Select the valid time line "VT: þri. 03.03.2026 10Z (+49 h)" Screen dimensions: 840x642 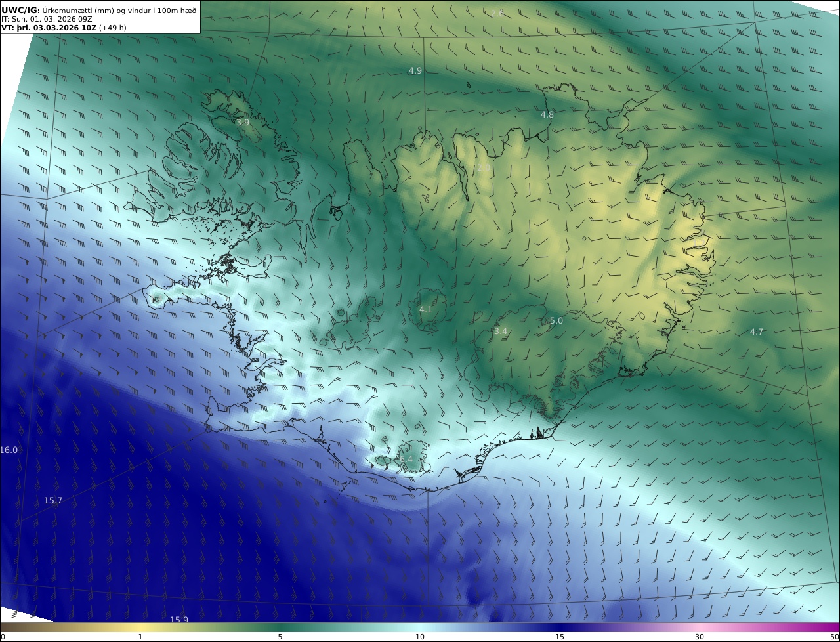click(x=64, y=28)
